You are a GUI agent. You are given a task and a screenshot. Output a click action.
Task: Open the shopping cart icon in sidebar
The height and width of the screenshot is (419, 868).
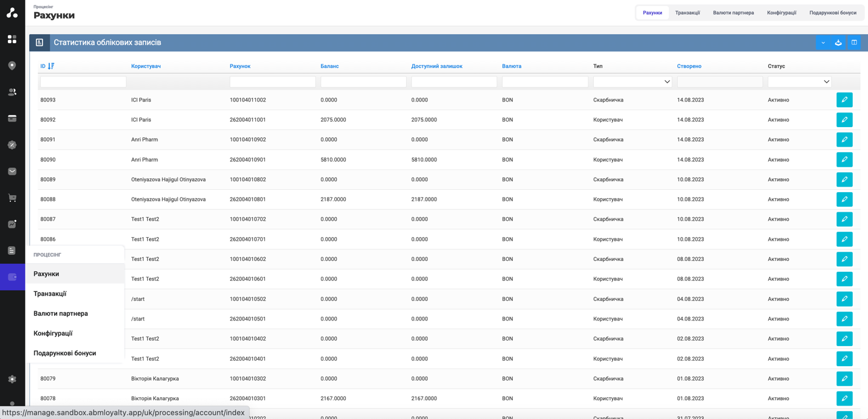[12, 198]
